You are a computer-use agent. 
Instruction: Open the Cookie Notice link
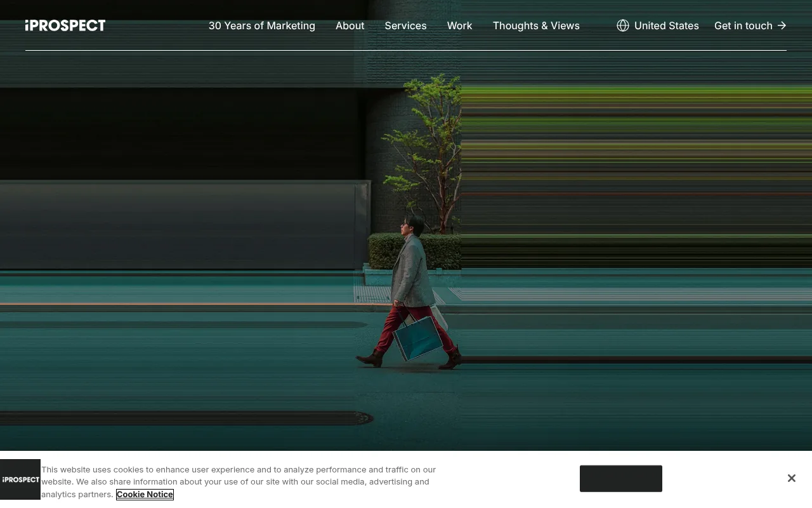(x=145, y=494)
